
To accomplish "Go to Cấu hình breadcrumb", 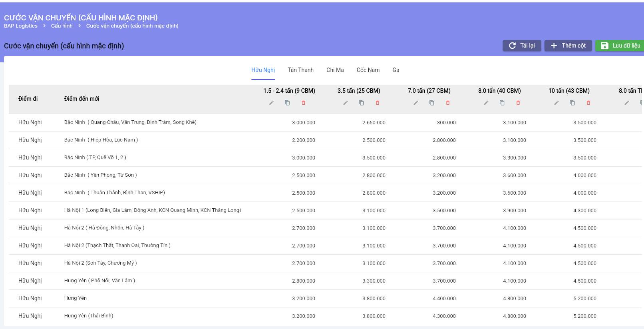I will point(62,26).
